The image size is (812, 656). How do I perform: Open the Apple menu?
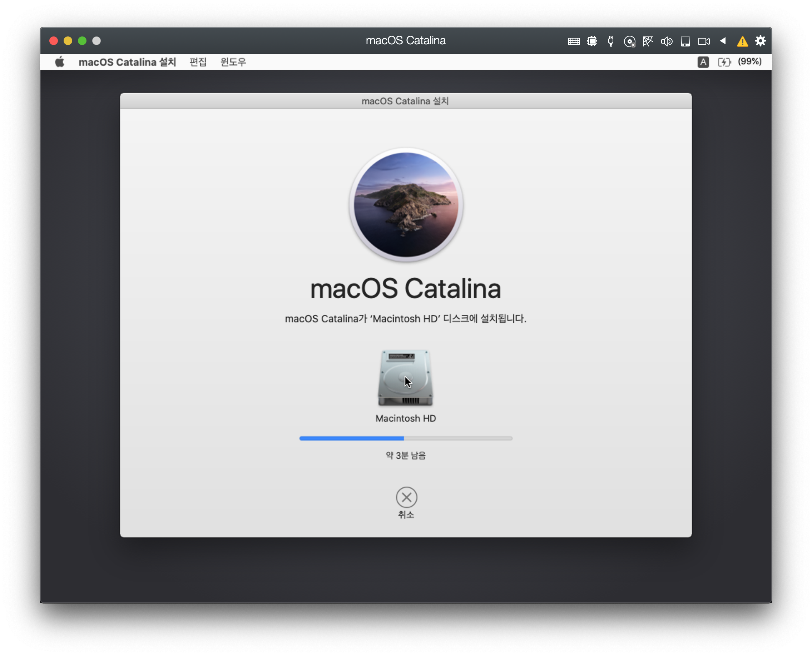click(60, 62)
